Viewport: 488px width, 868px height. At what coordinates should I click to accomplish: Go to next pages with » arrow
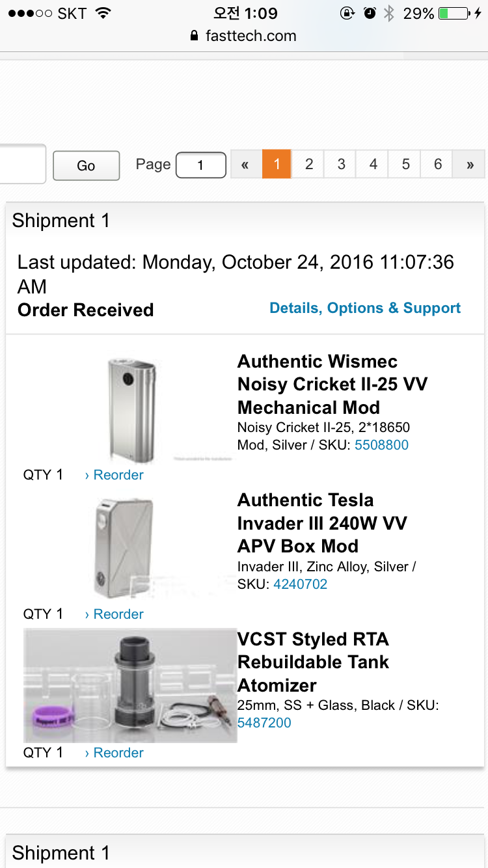pos(470,165)
